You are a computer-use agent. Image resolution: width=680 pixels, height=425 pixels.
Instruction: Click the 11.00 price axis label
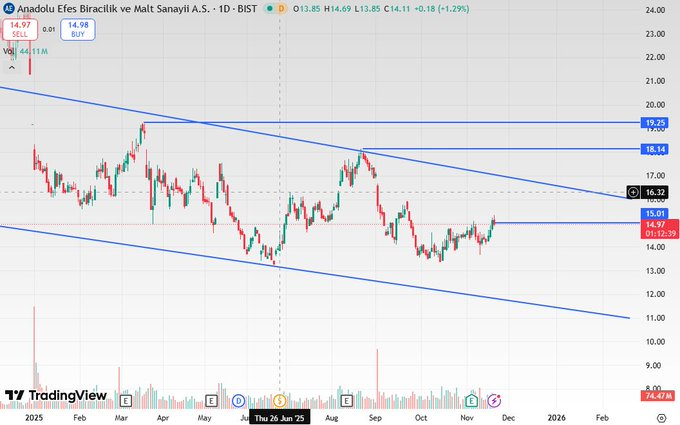tap(655, 318)
